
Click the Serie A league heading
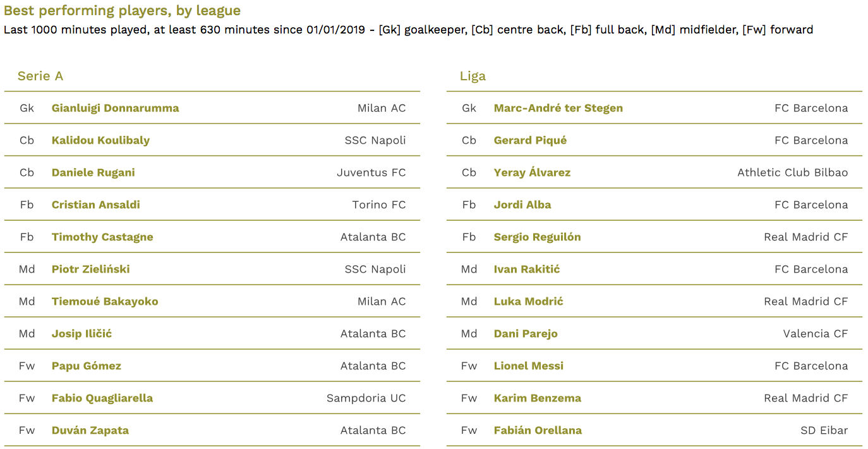point(40,76)
